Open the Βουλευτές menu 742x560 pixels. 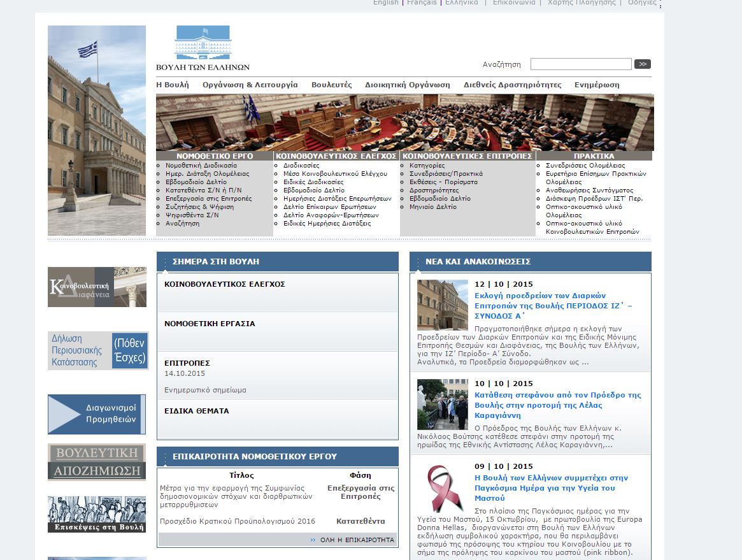point(331,85)
